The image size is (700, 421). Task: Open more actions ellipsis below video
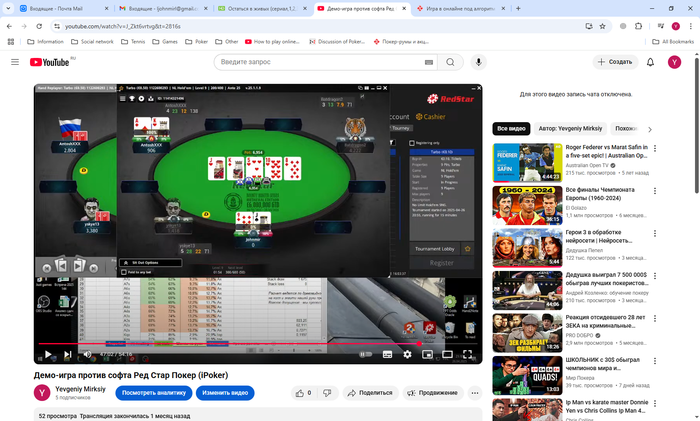[475, 393]
